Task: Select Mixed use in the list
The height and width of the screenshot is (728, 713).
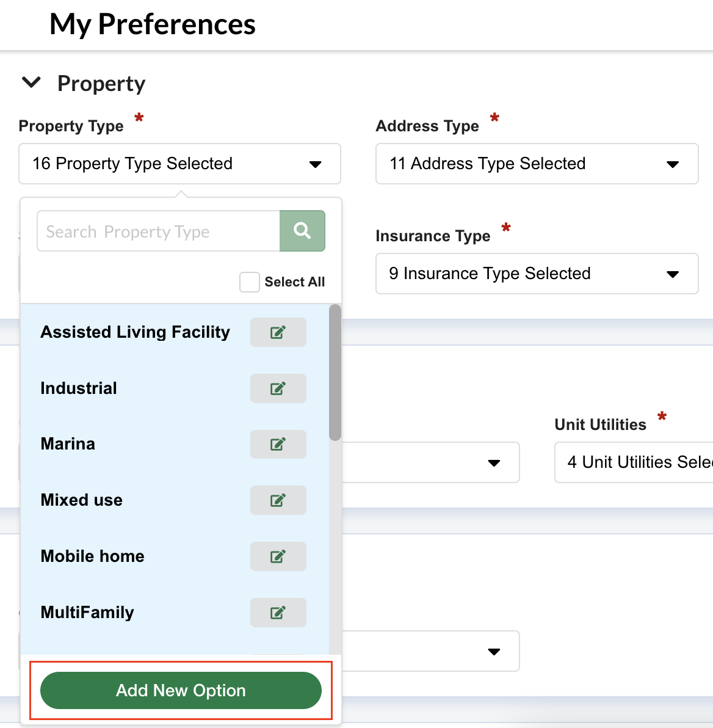Action: point(82,500)
